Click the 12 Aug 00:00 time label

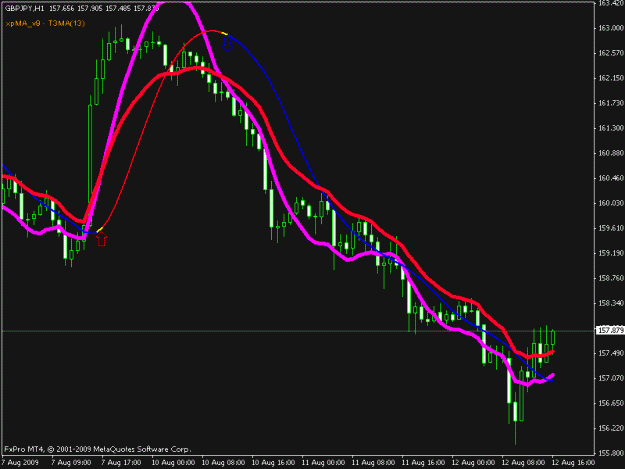tap(473, 463)
